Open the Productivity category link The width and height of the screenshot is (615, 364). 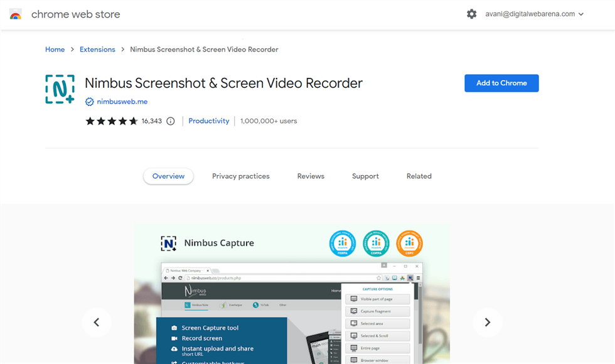[x=208, y=120]
